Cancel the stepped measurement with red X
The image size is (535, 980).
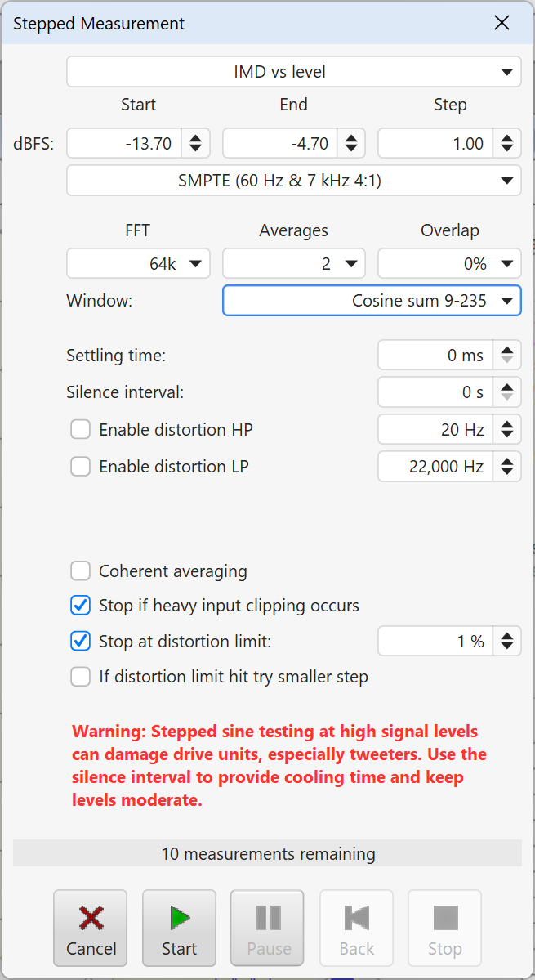[91, 928]
